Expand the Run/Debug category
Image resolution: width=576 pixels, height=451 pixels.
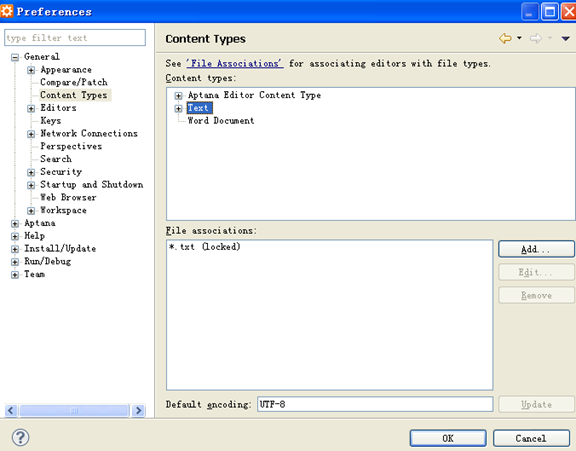click(15, 262)
